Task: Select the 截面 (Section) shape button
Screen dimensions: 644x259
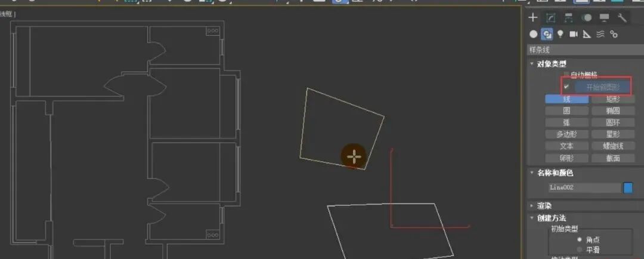Action: pos(613,158)
